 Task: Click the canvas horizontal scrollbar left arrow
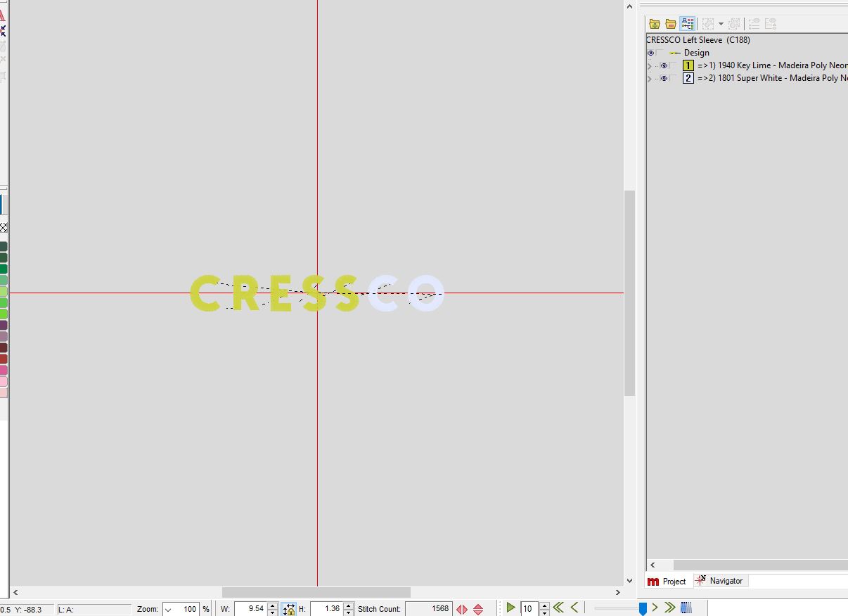pos(15,592)
